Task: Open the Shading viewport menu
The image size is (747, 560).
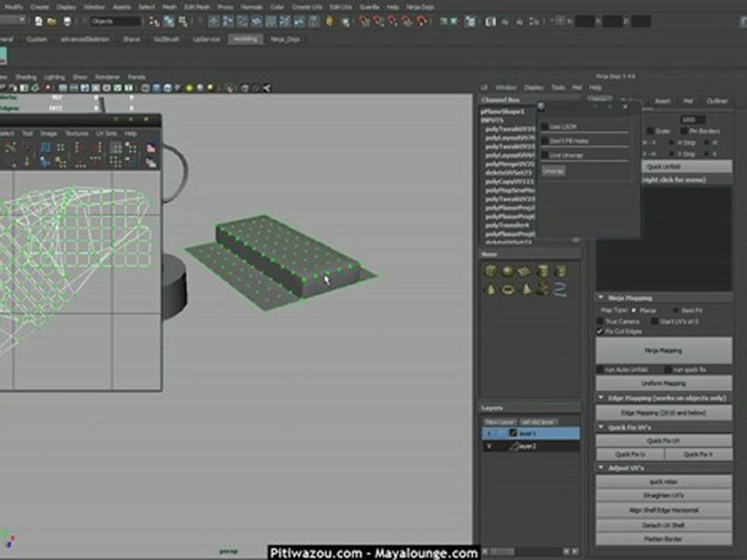Action: (26, 77)
